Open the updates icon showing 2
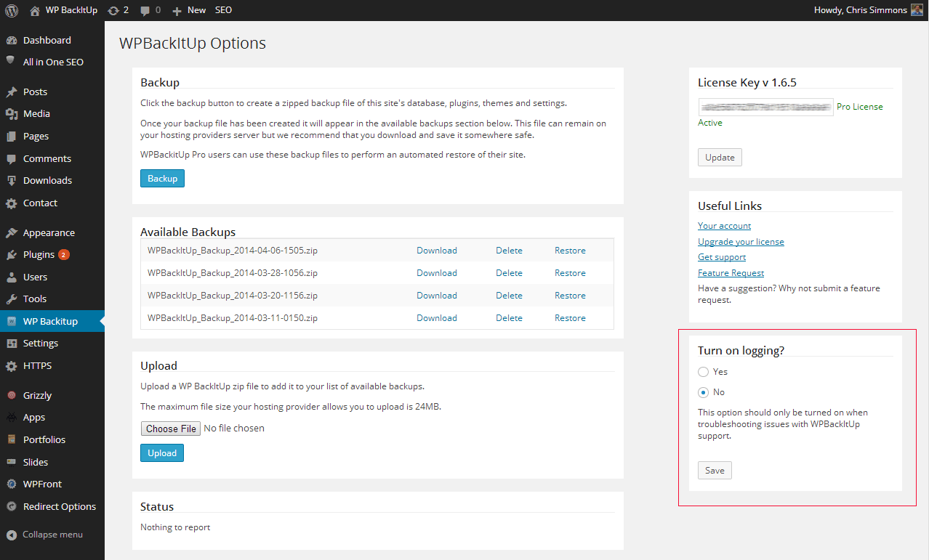This screenshot has height=560, width=929. [x=112, y=10]
